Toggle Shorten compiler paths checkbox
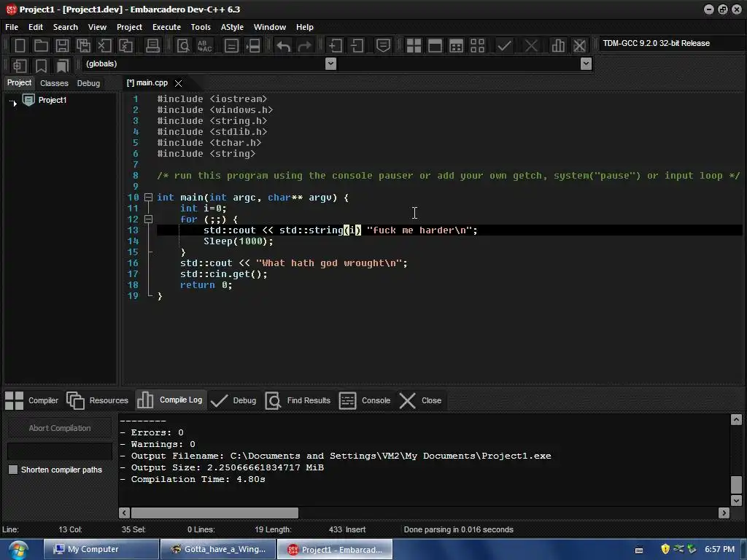This screenshot has width=747, height=560. [13, 470]
